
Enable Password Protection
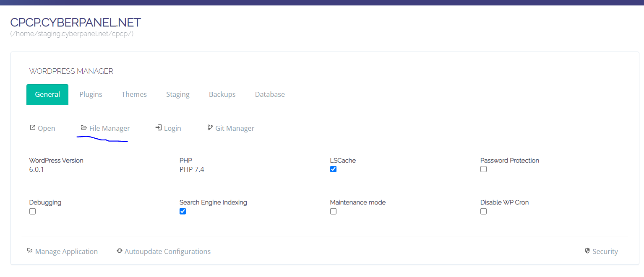tap(483, 169)
